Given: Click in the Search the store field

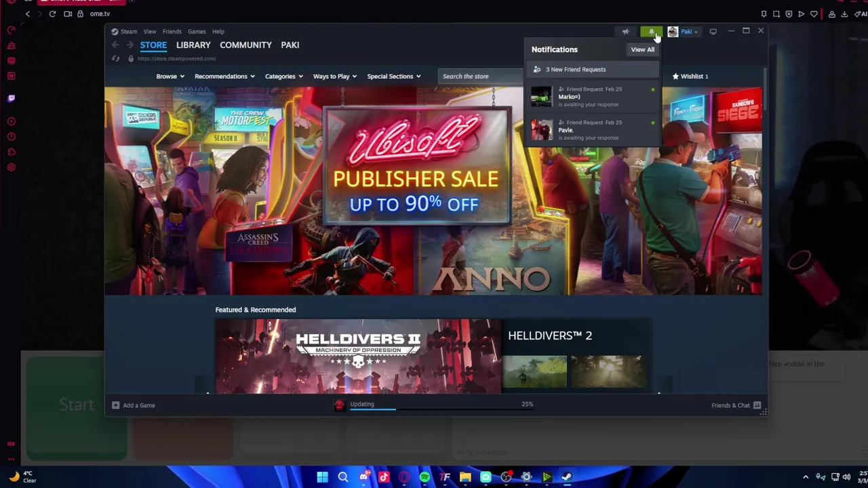Looking at the screenshot, I should 481,77.
